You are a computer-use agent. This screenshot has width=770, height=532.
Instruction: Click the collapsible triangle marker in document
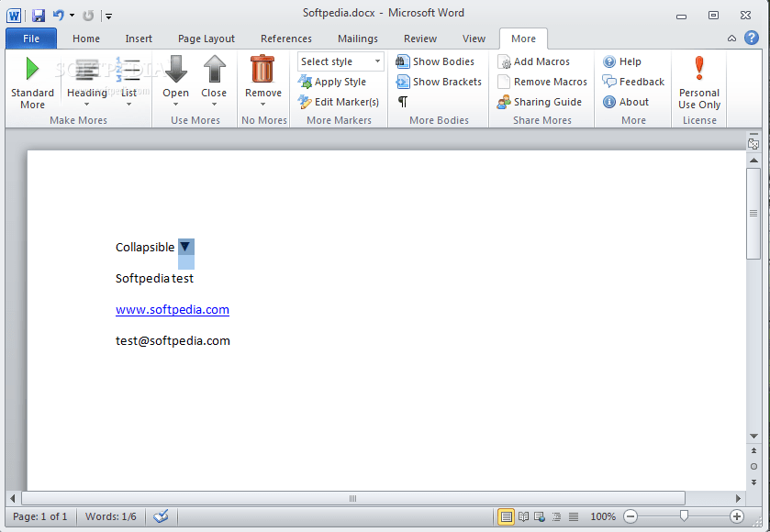pyautogui.click(x=185, y=247)
